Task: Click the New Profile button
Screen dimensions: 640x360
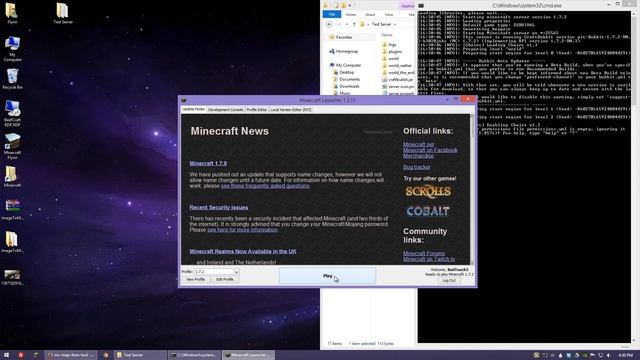Action: [x=196, y=280]
